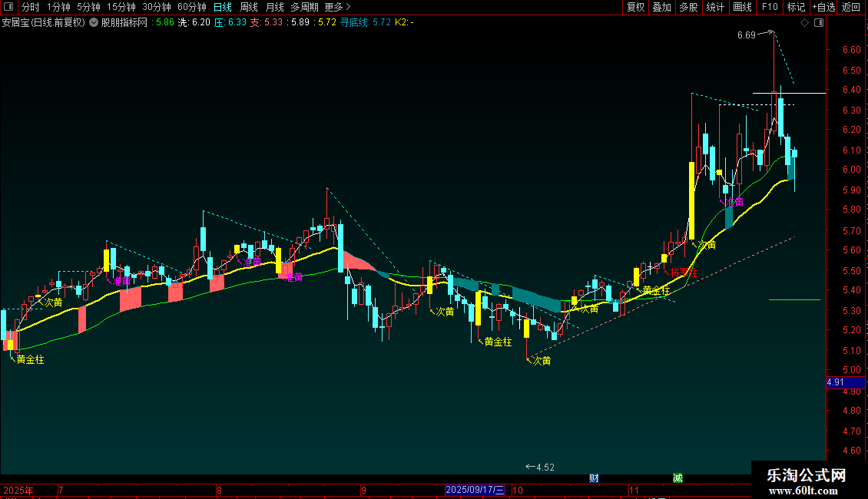868x499 pixels.
Task: Toggle the left sidebar panel icon
Action: pos(8,7)
